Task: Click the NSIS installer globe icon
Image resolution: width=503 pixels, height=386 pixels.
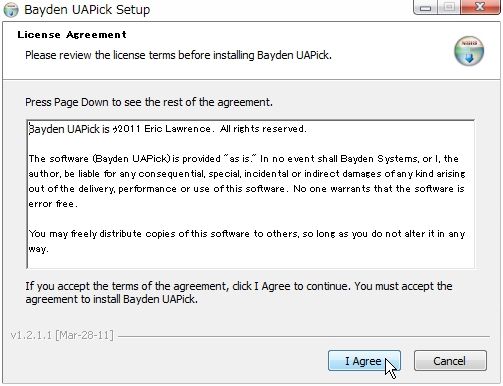Action: (469, 51)
